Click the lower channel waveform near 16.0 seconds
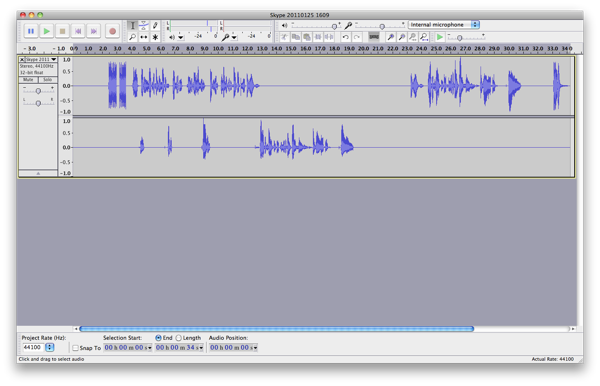The width and height of the screenshot is (600, 386). tap(305, 147)
